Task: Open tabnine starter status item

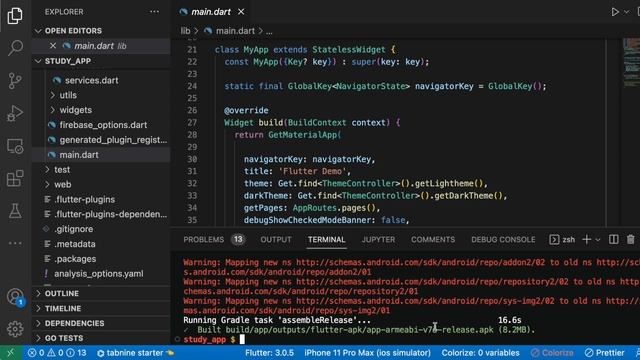Action: pyautogui.click(x=135, y=353)
